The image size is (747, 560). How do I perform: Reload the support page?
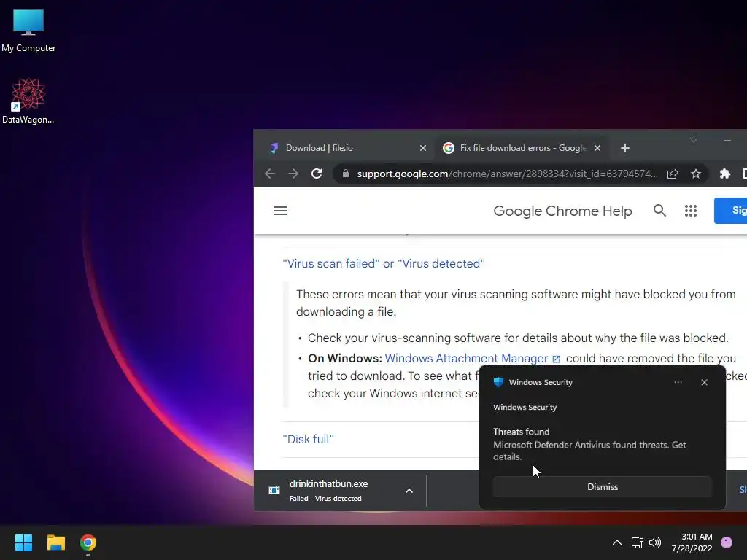point(317,174)
